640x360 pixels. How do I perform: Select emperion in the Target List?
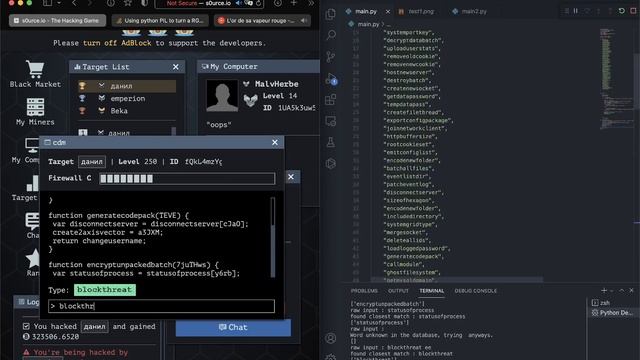click(126, 98)
